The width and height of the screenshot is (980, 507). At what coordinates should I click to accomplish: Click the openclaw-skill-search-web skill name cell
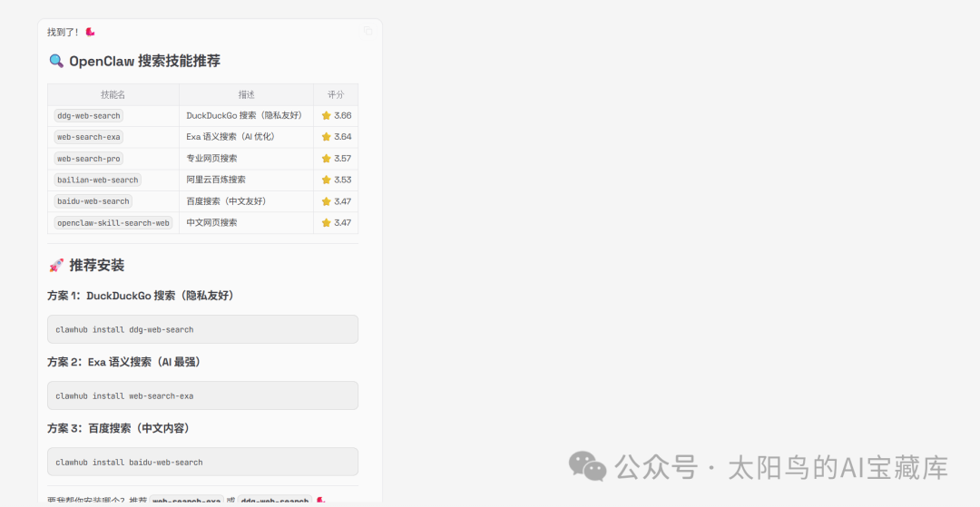pos(113,223)
